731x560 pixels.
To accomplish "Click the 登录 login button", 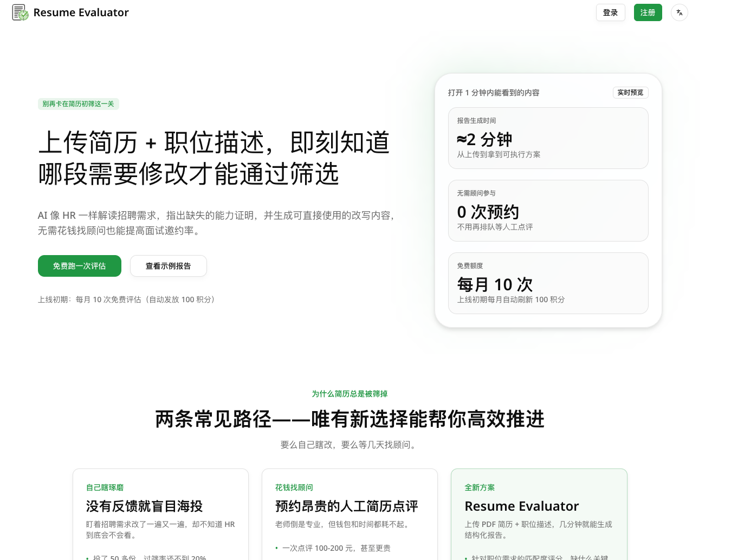I will click(611, 12).
